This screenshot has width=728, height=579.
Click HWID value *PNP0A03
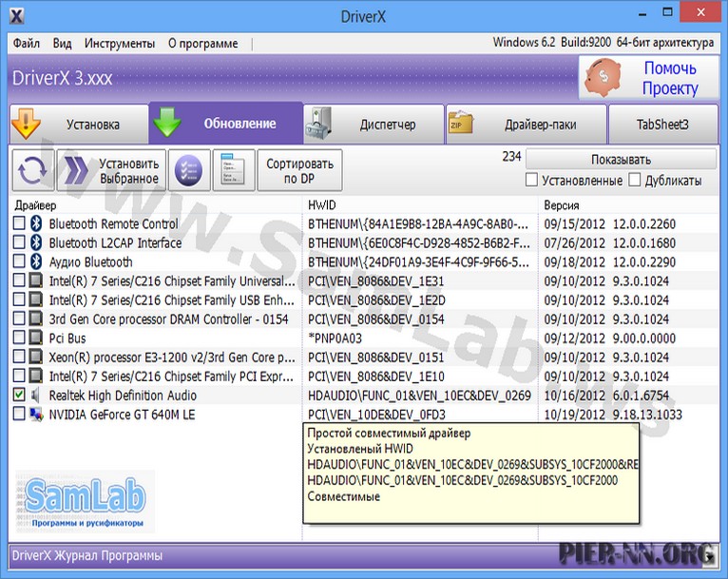click(335, 338)
